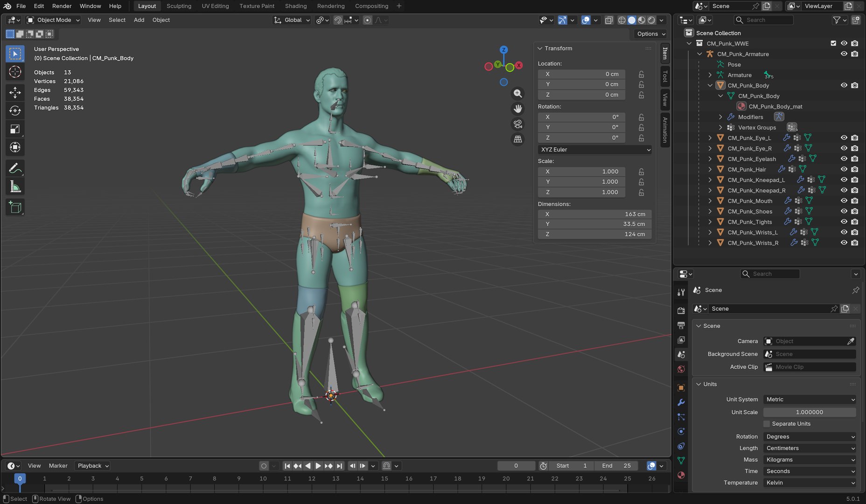Open the Object properties tab
866x504 pixels.
681,388
